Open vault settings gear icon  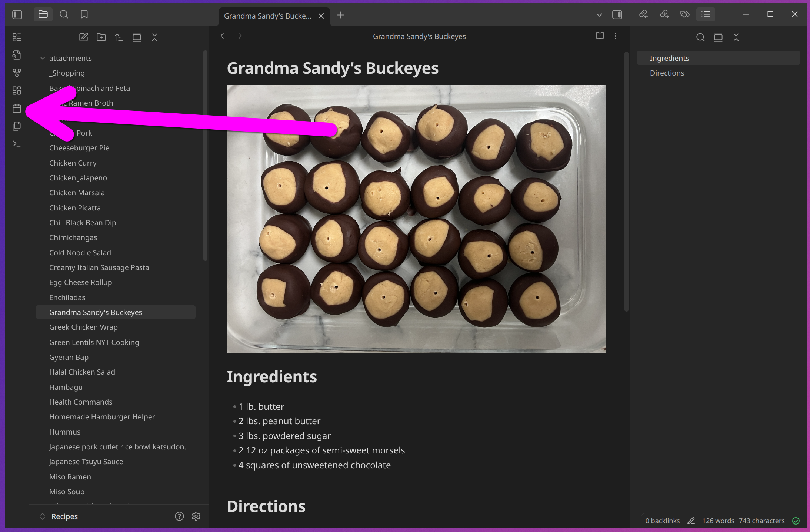click(196, 516)
